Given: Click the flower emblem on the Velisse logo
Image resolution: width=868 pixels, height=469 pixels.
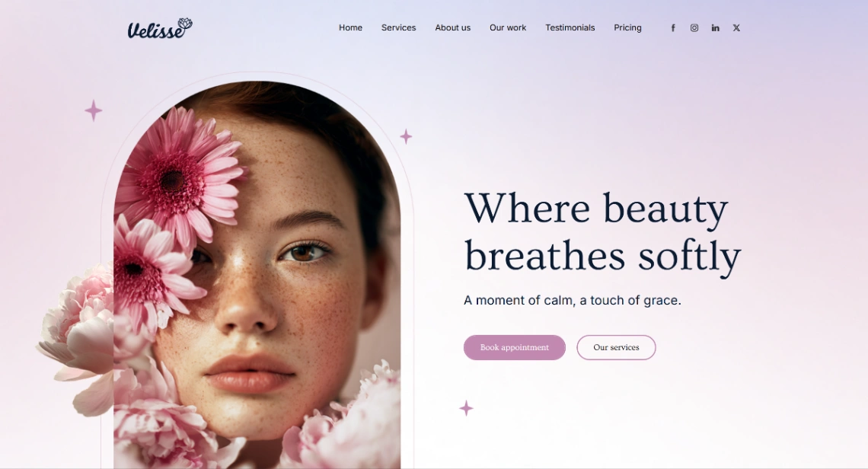Looking at the screenshot, I should [x=186, y=24].
